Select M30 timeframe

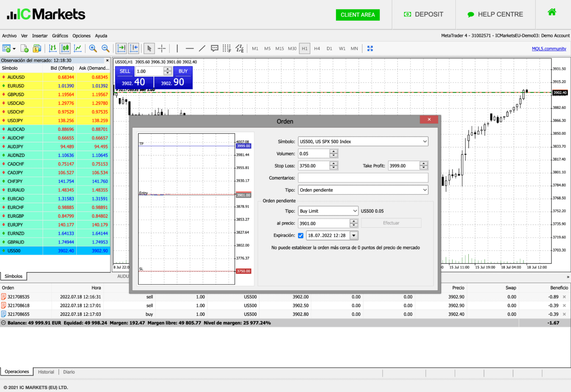[x=292, y=48]
